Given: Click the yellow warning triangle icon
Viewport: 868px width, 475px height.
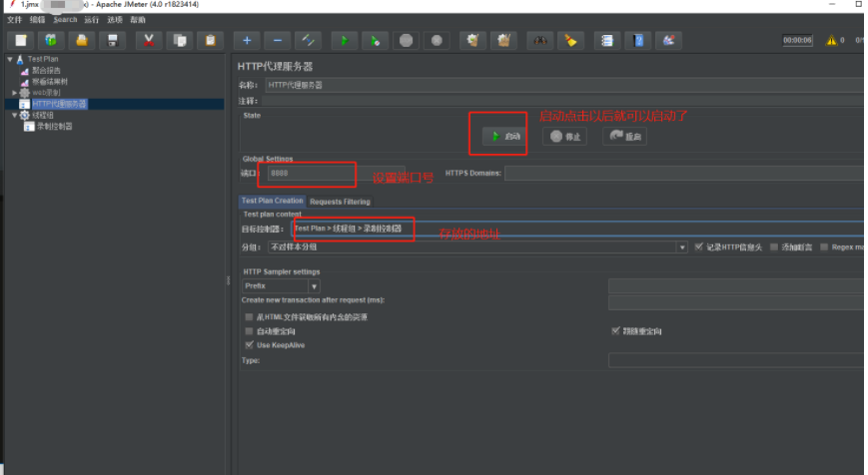Looking at the screenshot, I should (x=831, y=40).
